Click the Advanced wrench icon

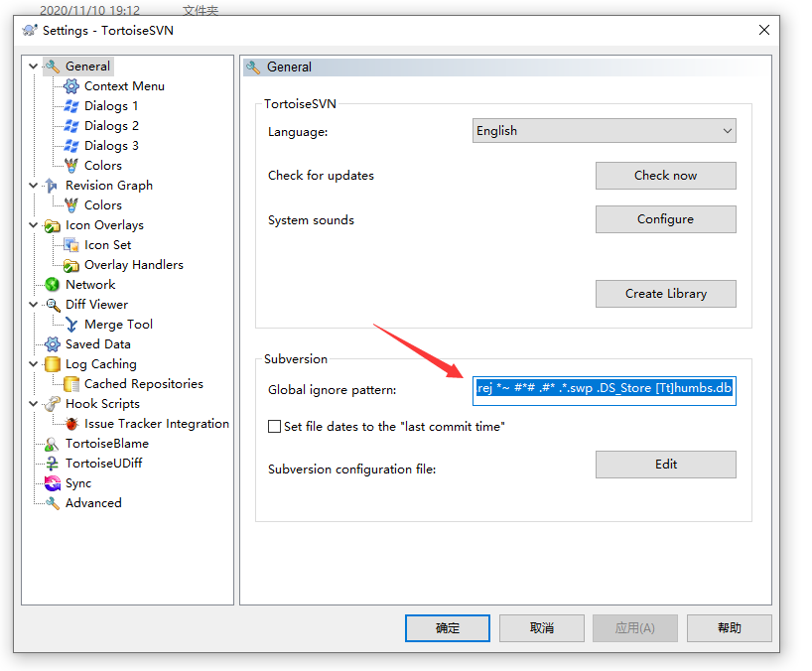click(x=52, y=503)
